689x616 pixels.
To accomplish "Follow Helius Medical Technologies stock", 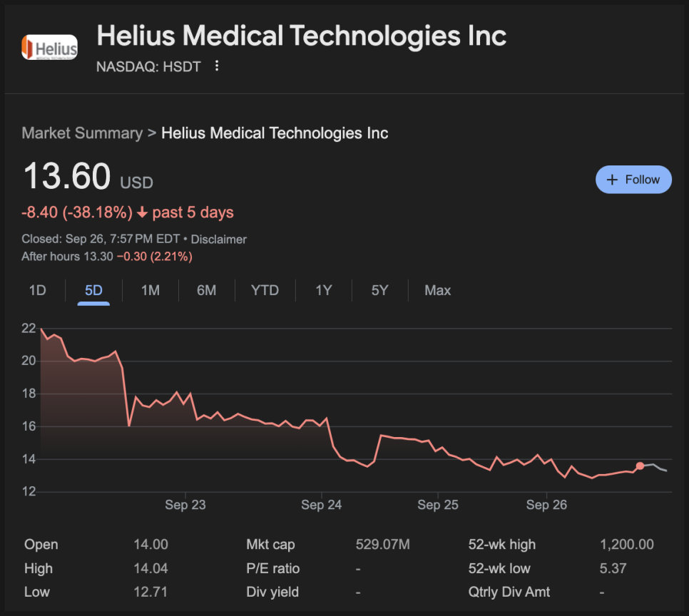I will click(x=633, y=179).
